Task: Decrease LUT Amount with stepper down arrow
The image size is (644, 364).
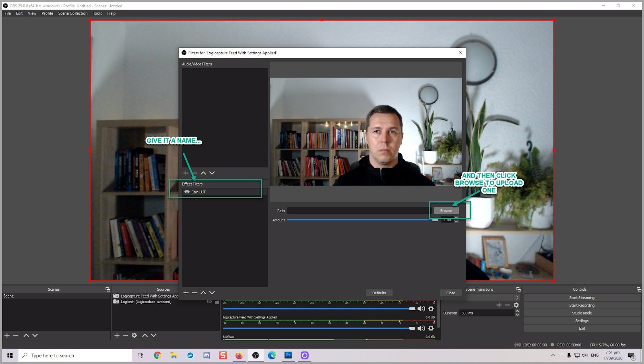Action: [x=456, y=221]
